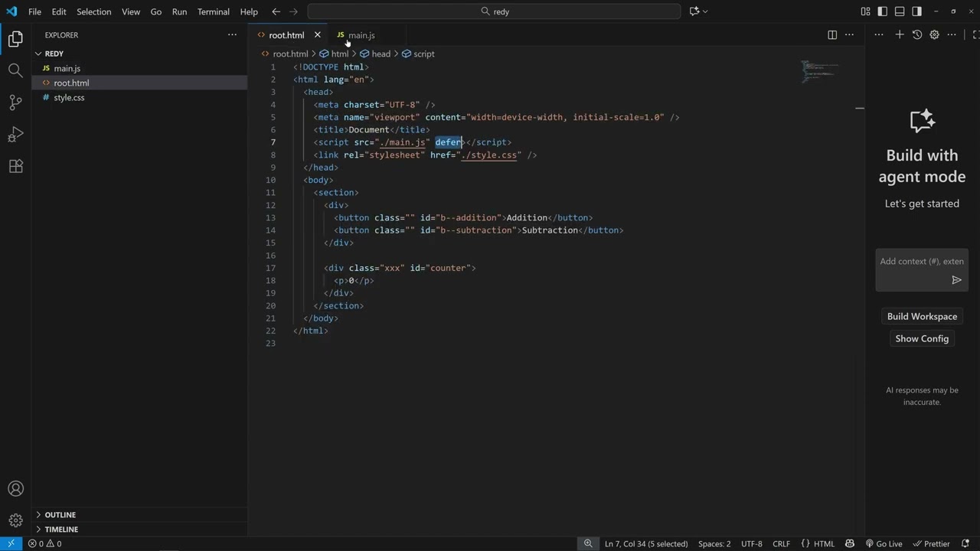Change indentation Spaces: 2
The height and width of the screenshot is (551, 980).
pyautogui.click(x=714, y=543)
